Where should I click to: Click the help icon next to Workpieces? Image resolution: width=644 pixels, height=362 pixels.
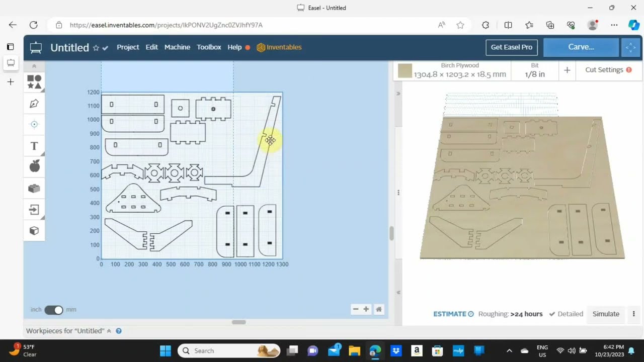tap(119, 331)
